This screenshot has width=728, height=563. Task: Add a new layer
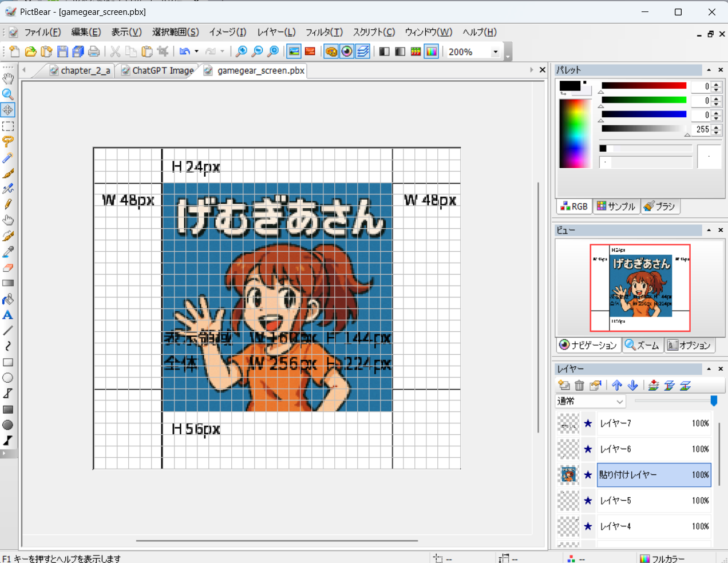(564, 386)
